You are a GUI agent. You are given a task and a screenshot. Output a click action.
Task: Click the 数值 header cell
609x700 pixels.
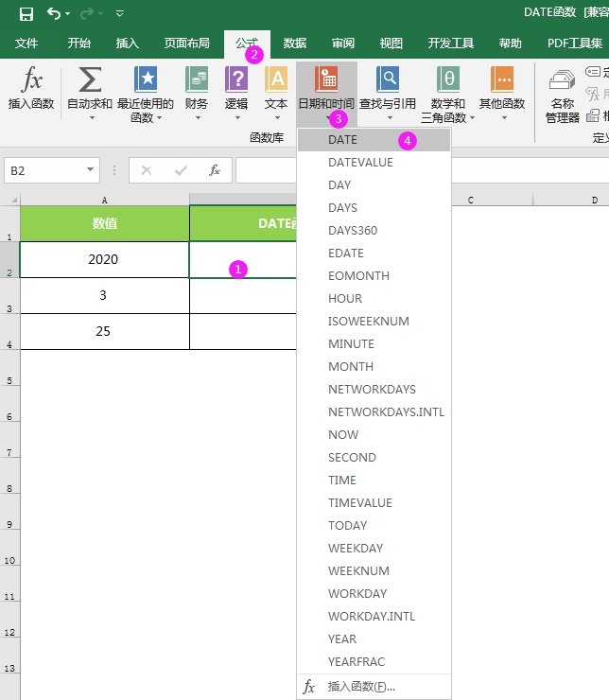(105, 223)
